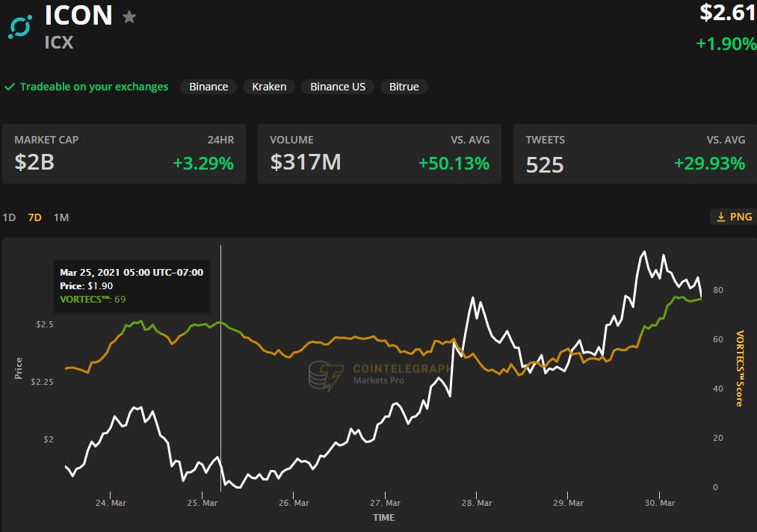Image resolution: width=757 pixels, height=532 pixels.
Task: Click the 80 VORTECS score axis label
Action: tap(718, 290)
